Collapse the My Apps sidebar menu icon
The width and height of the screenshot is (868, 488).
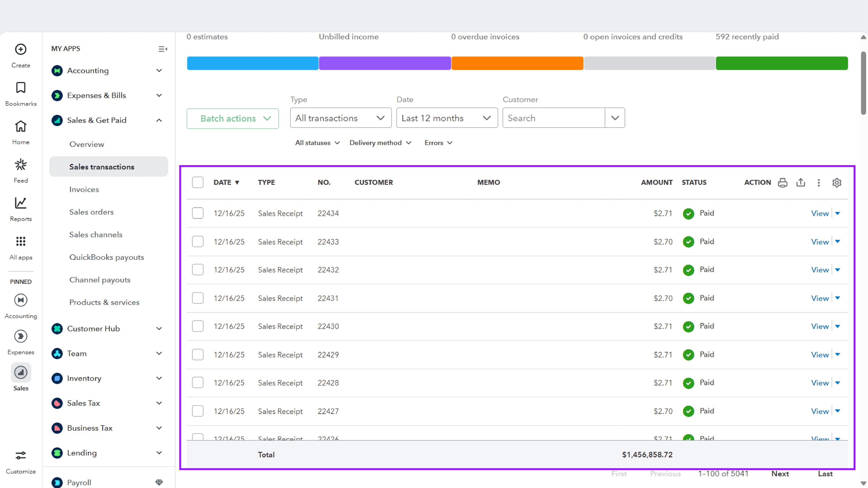tap(163, 49)
